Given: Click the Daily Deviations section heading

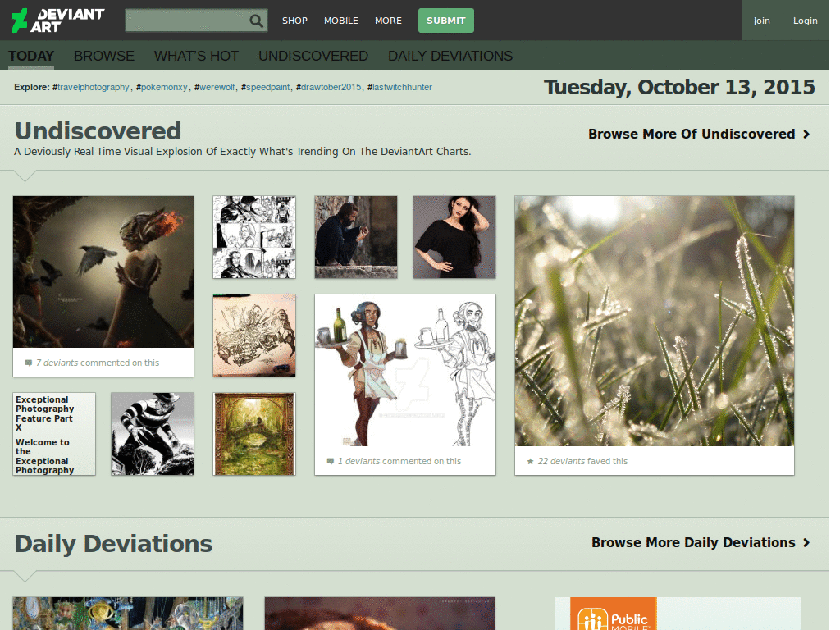Looking at the screenshot, I should point(113,544).
